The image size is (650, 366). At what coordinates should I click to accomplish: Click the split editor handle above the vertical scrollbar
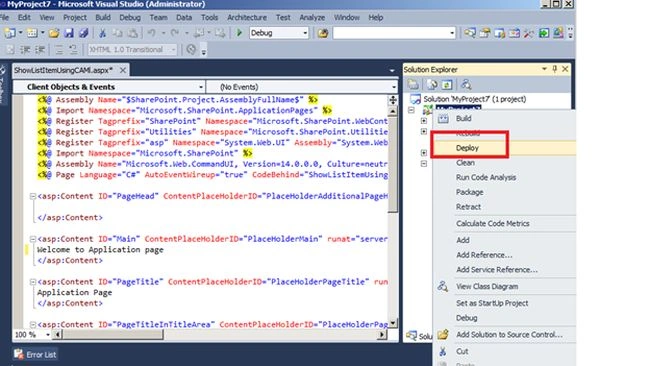coord(393,100)
